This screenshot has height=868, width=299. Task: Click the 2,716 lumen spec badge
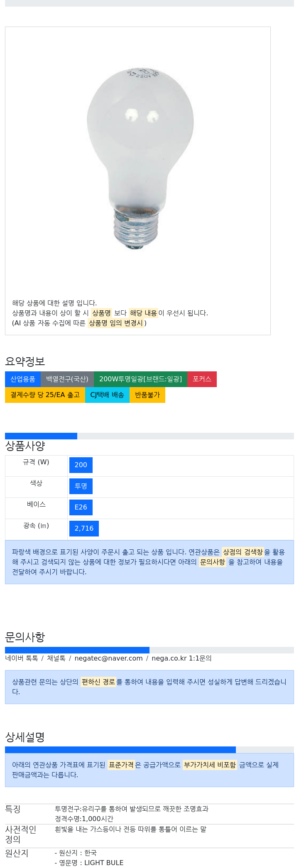click(84, 529)
